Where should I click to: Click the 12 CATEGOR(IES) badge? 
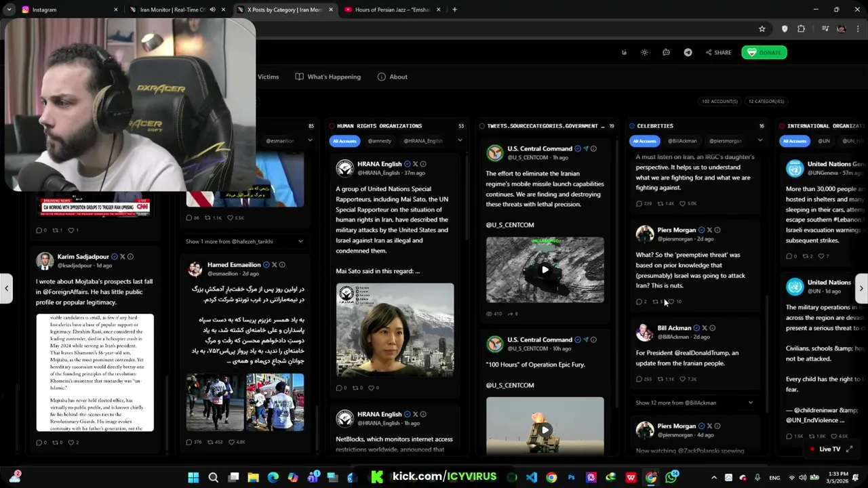766,101
